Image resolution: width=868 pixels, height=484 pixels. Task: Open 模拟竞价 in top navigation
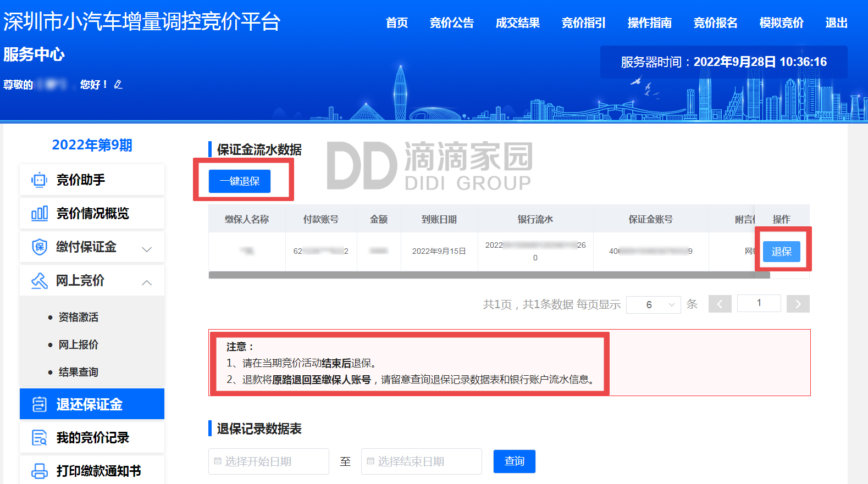click(782, 23)
